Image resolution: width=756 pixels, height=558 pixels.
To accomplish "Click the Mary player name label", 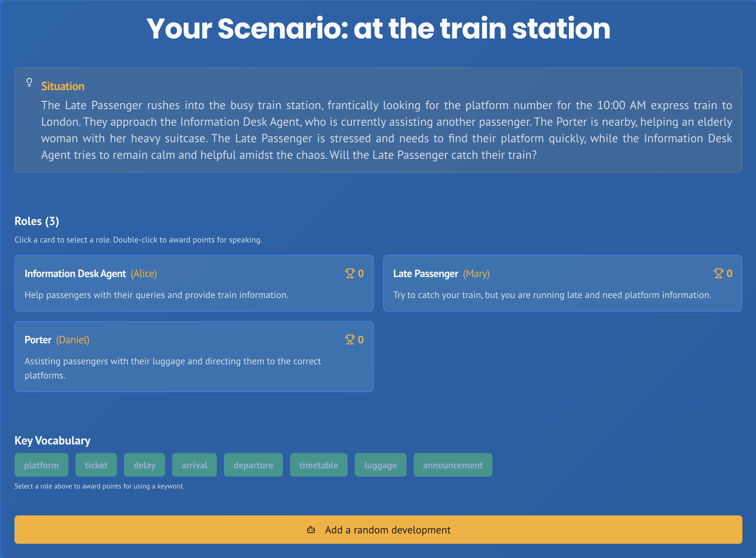I will coord(476,274).
